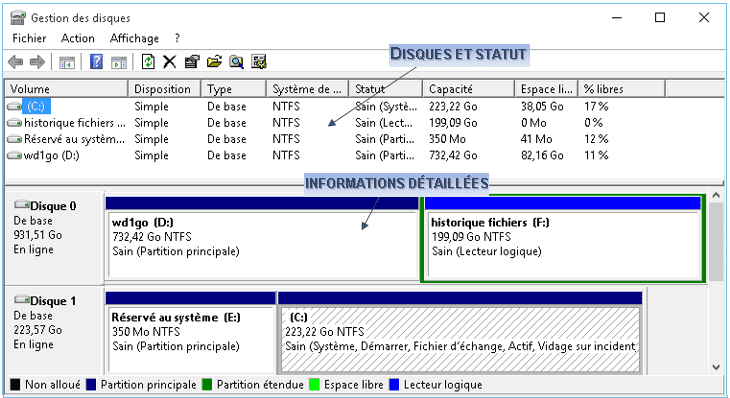Click the Back arrow in the toolbar
The height and width of the screenshot is (398, 730).
(x=15, y=61)
